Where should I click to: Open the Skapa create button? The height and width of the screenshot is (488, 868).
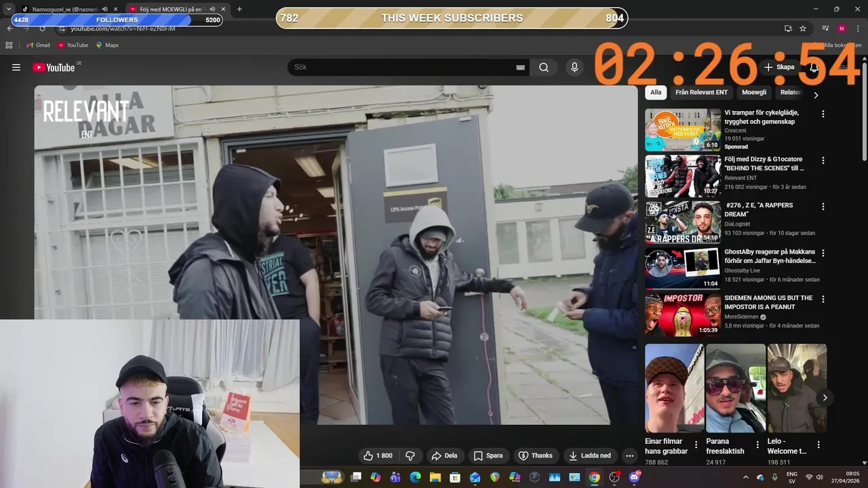pyautogui.click(x=779, y=67)
